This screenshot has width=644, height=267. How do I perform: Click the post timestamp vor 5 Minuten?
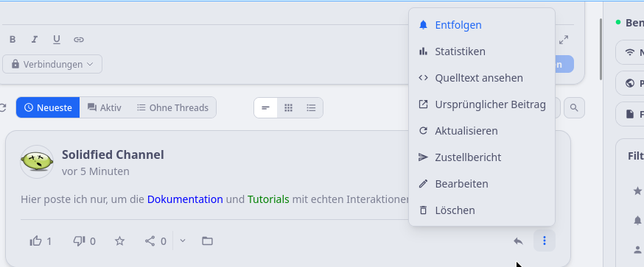point(95,171)
